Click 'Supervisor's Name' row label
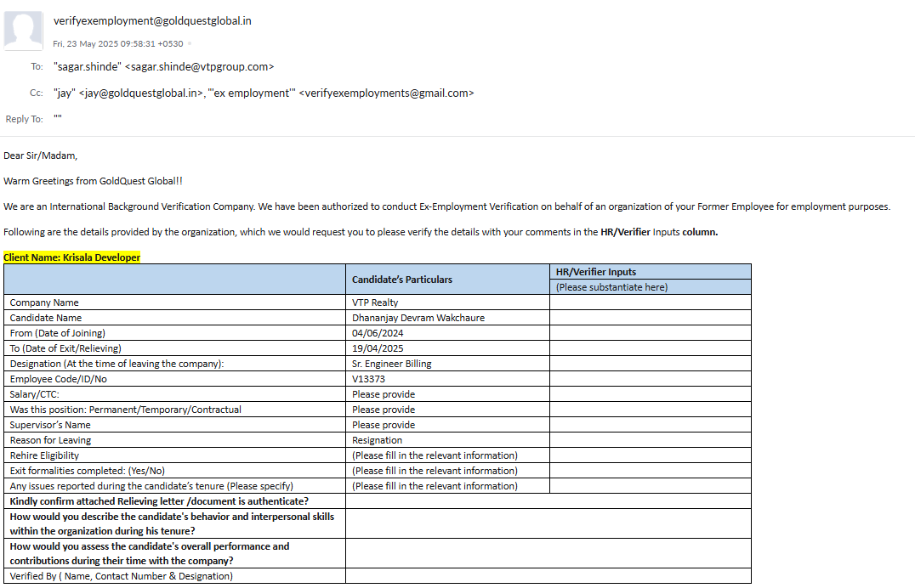This screenshot has width=915, height=588. tap(49, 425)
